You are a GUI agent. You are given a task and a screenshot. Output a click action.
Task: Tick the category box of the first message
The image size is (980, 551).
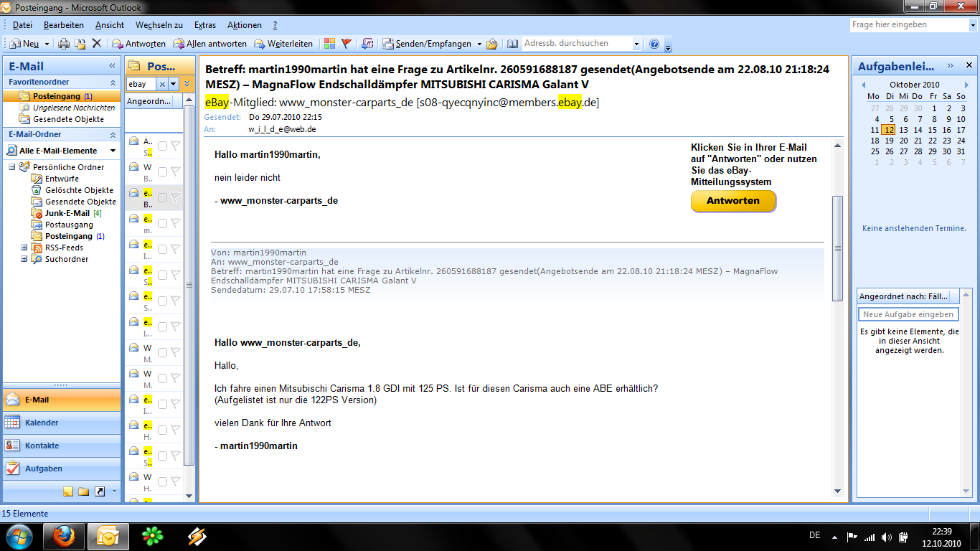162,146
